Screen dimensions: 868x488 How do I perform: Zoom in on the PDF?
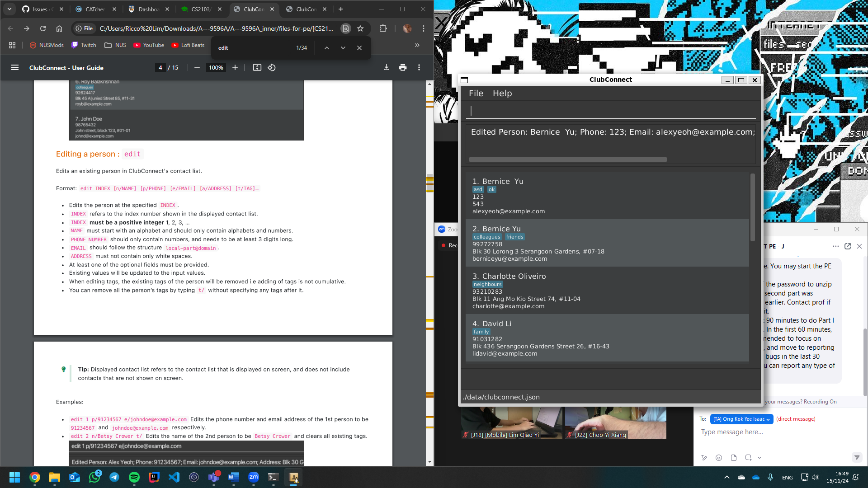point(235,67)
